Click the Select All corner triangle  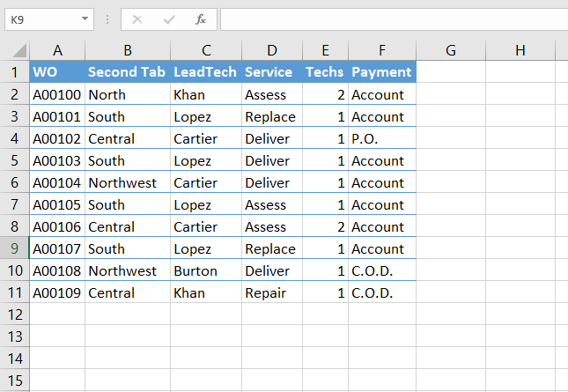19,50
